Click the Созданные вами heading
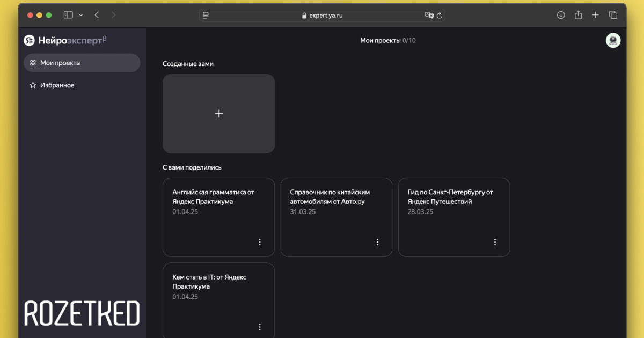 coord(188,64)
